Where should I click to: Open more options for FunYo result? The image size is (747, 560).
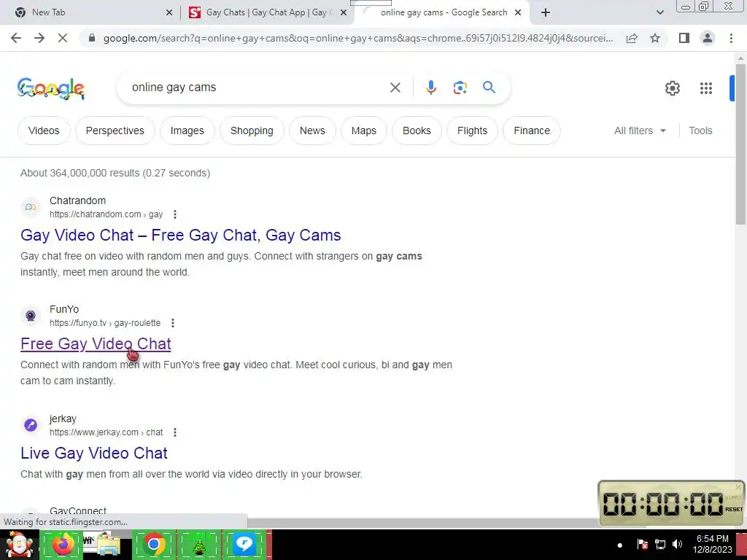[172, 323]
